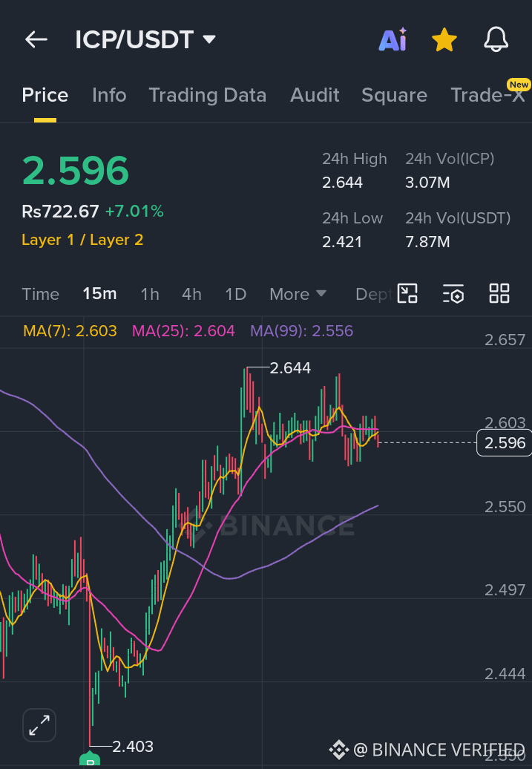This screenshot has width=532, height=769.
Task: Click the +7.01% change value
Action: [134, 212]
